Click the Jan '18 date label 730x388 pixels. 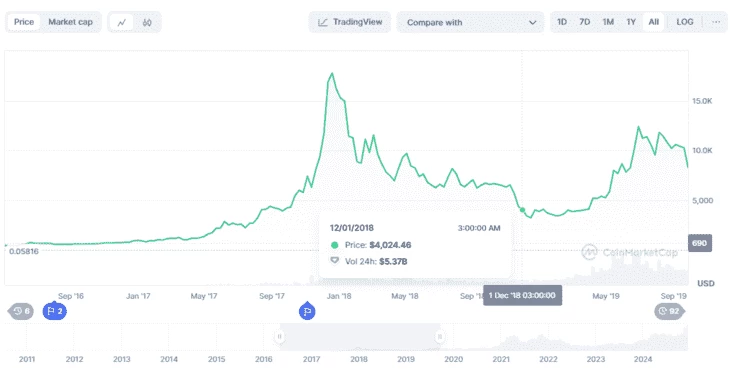339,296
